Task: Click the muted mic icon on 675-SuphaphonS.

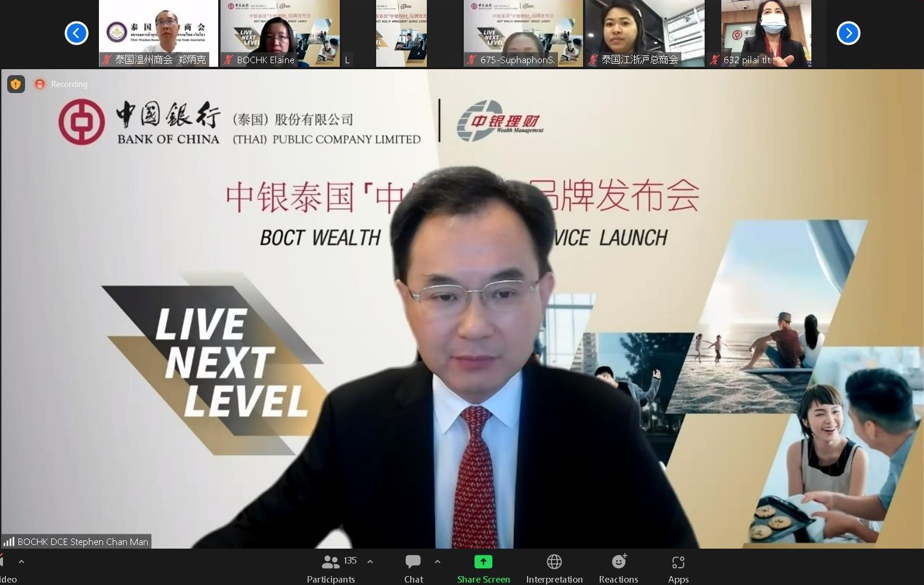Action: 472,60
